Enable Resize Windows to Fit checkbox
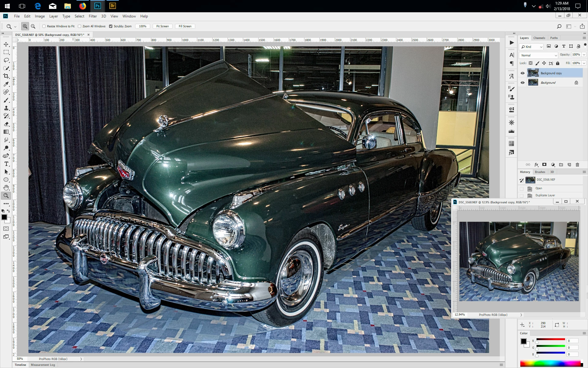The width and height of the screenshot is (588, 368). point(44,26)
